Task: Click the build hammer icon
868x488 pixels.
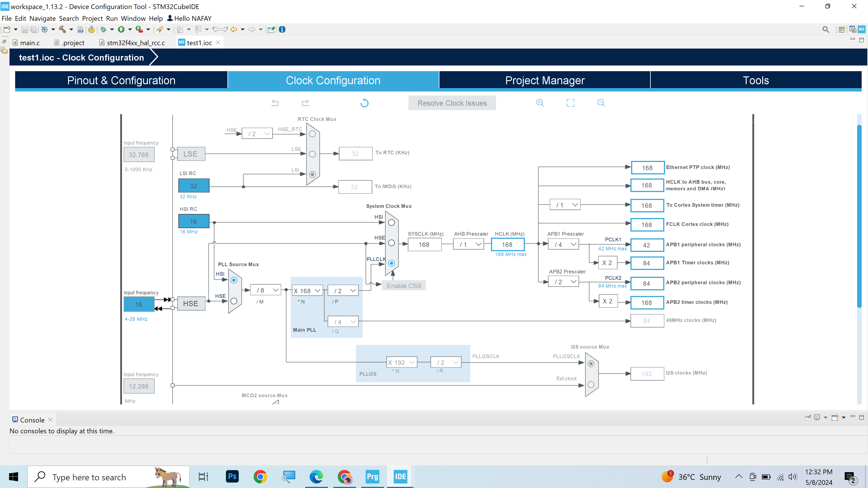Action: [x=62, y=30]
